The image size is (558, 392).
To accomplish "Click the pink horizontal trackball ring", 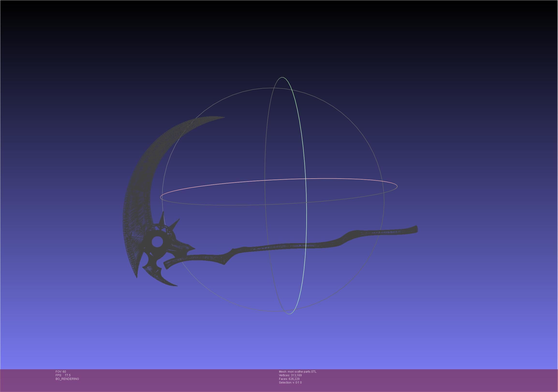I will point(279,192).
